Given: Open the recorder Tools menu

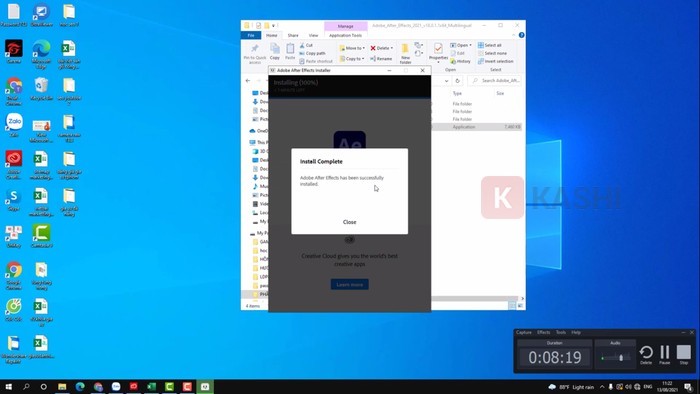Looking at the screenshot, I should coord(561,332).
